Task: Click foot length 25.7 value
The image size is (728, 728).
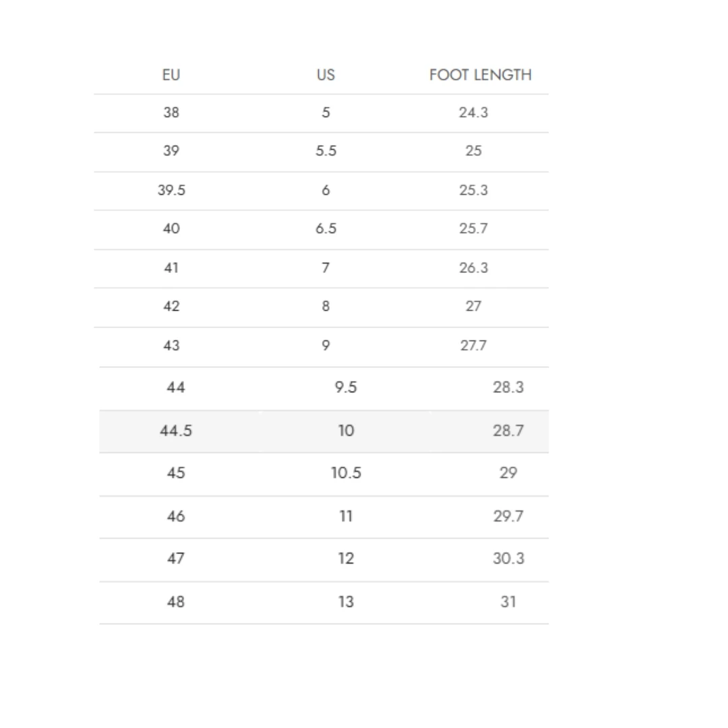Action: (x=473, y=229)
